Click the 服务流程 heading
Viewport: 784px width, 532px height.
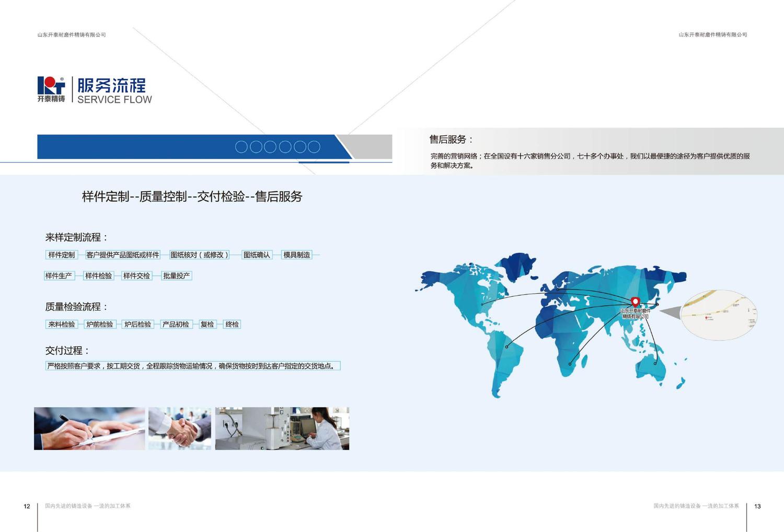click(112, 85)
